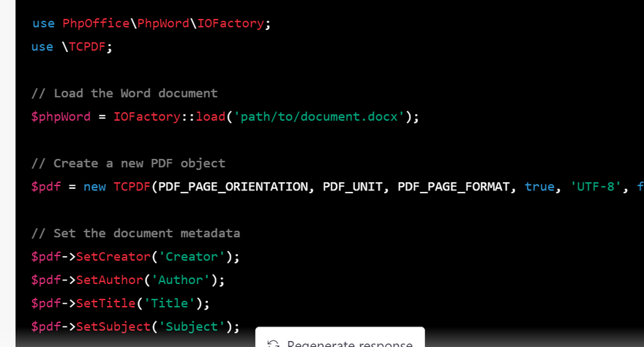Click the circular arrows regenerate icon
This screenshot has height=347, width=644.
274,343
